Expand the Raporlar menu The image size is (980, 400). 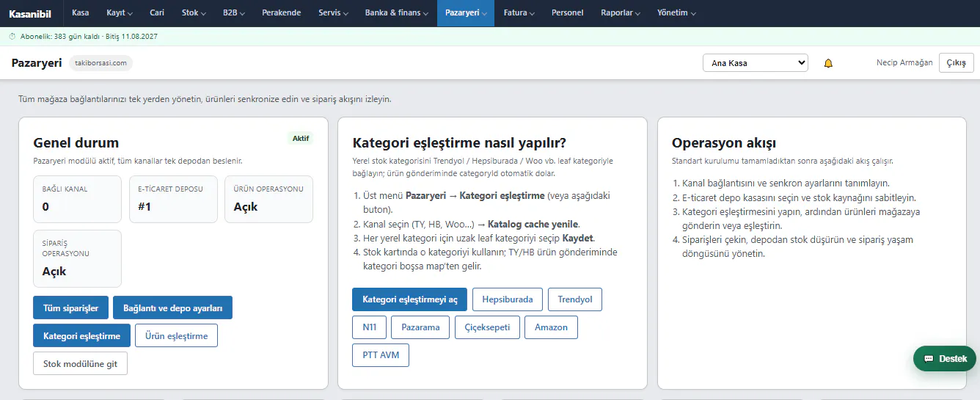click(x=621, y=12)
